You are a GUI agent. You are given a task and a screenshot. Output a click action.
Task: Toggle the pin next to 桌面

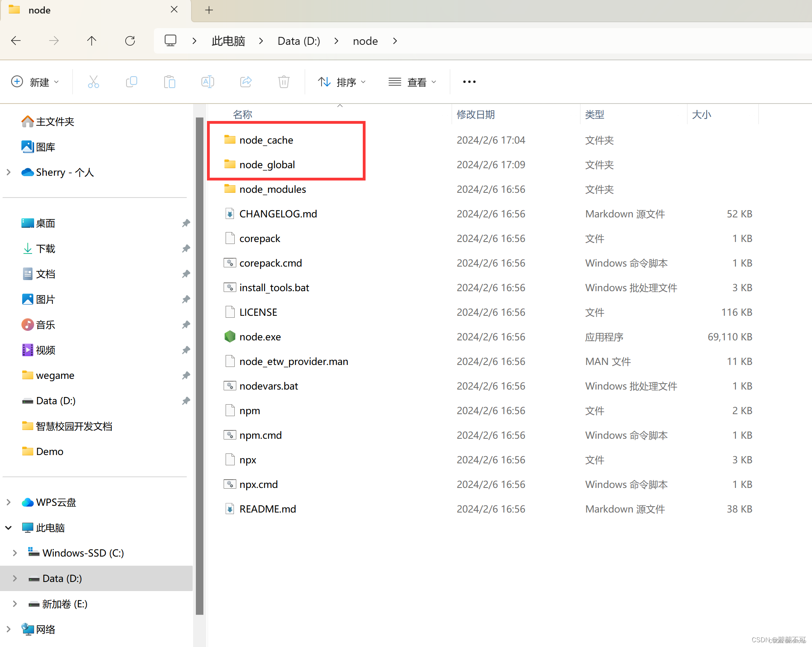coord(186,223)
